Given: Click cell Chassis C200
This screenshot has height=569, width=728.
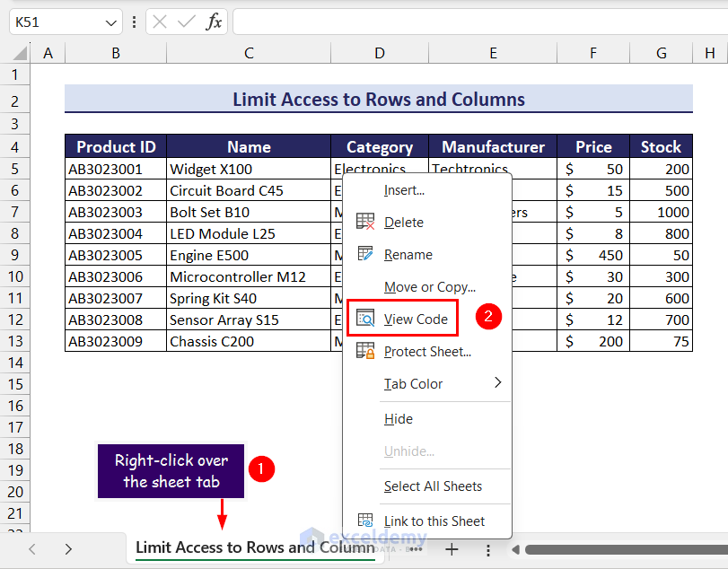Looking at the screenshot, I should point(249,341).
